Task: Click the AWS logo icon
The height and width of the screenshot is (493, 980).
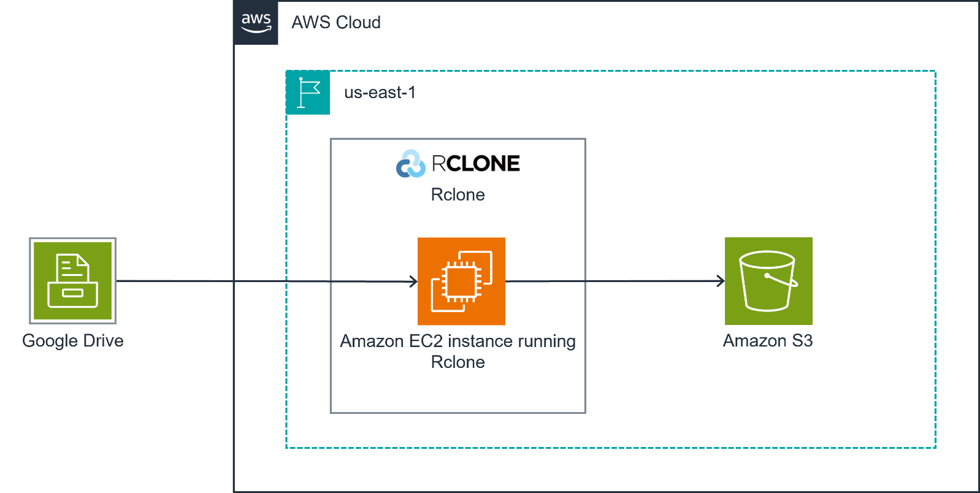Action: [256, 23]
